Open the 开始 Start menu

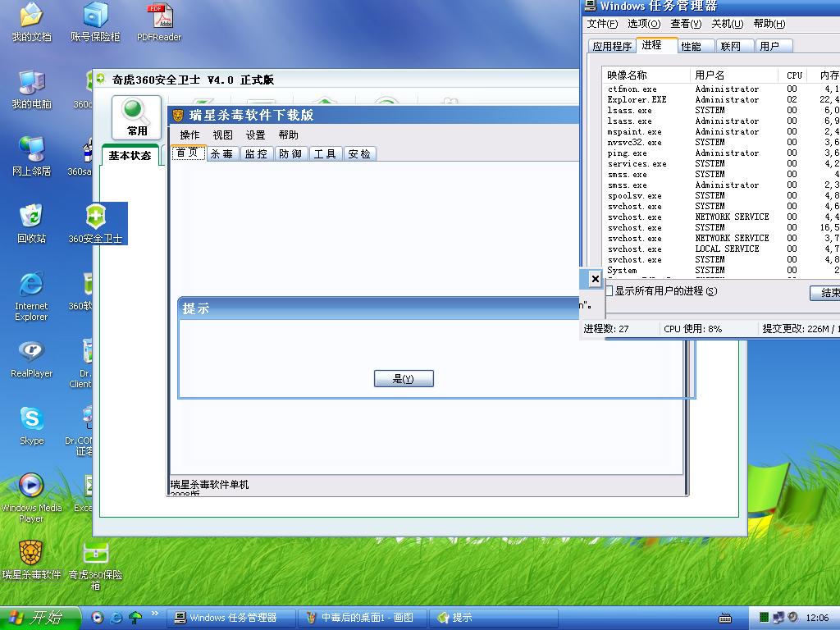point(40,618)
